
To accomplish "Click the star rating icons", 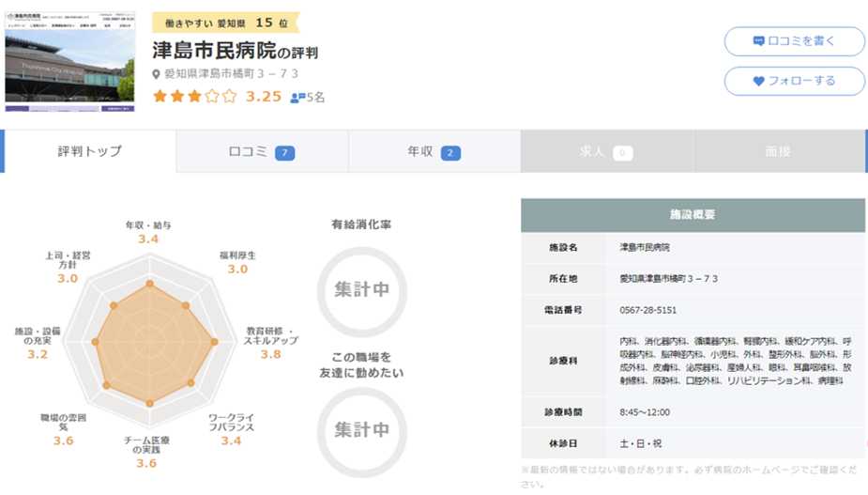I will click(x=194, y=96).
